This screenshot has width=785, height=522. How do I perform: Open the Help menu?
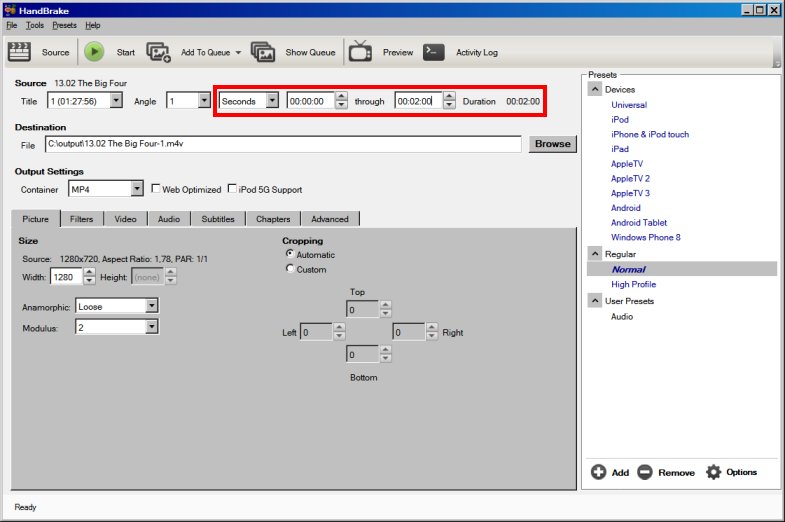coord(93,25)
